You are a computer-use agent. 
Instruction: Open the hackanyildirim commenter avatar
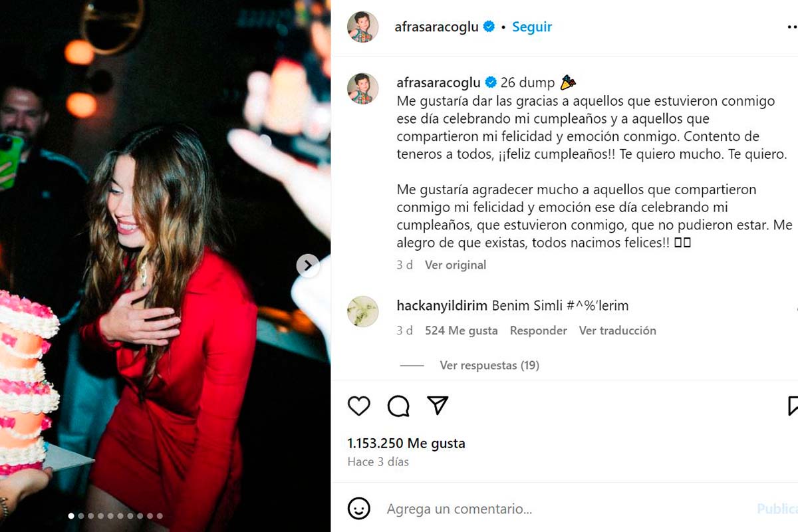pyautogui.click(x=363, y=312)
